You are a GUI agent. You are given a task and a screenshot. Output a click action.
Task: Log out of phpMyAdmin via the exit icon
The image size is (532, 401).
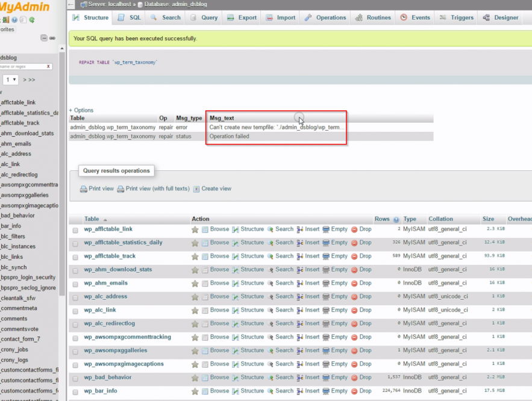pos(7,20)
